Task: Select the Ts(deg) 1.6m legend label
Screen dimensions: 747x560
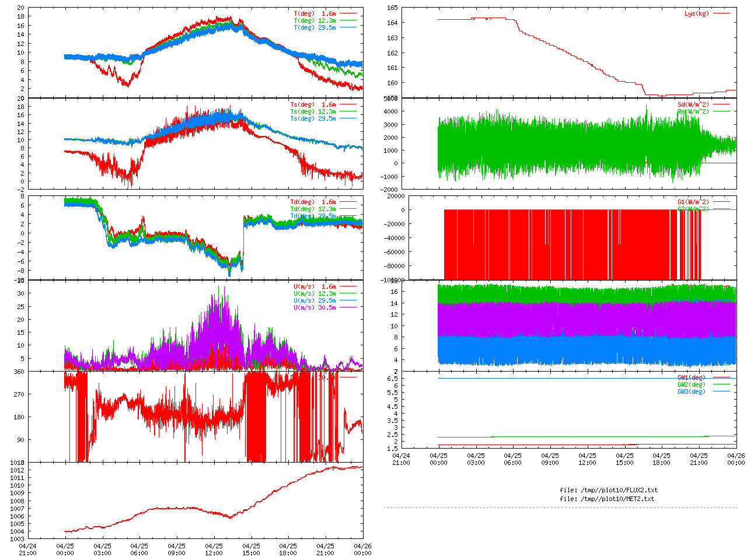Action: tap(313, 104)
